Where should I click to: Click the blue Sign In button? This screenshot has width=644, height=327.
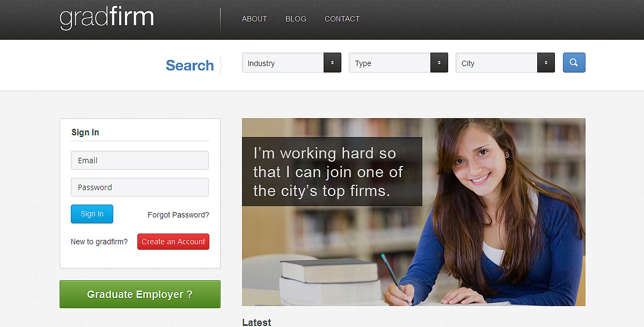tap(92, 214)
